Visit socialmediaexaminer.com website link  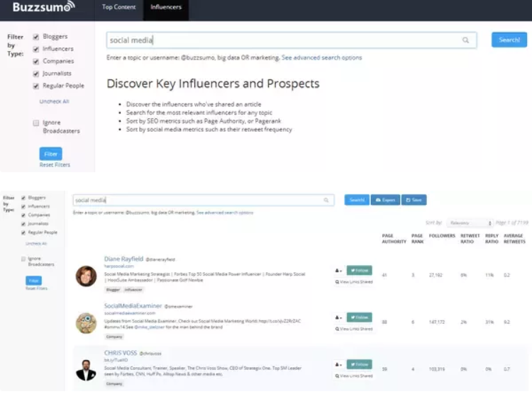point(130,313)
